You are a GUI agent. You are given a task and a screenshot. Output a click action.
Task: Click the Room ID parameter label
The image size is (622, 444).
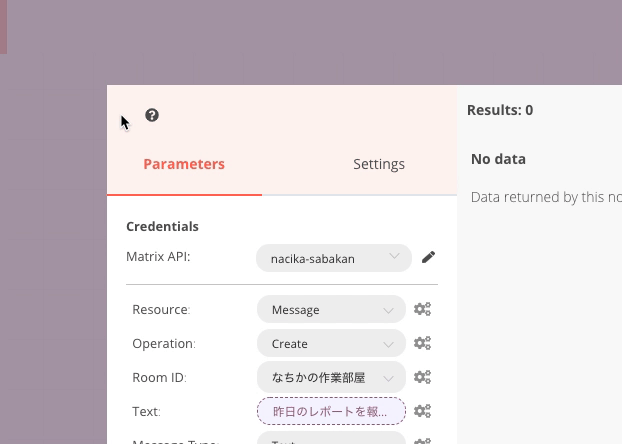[x=159, y=378]
